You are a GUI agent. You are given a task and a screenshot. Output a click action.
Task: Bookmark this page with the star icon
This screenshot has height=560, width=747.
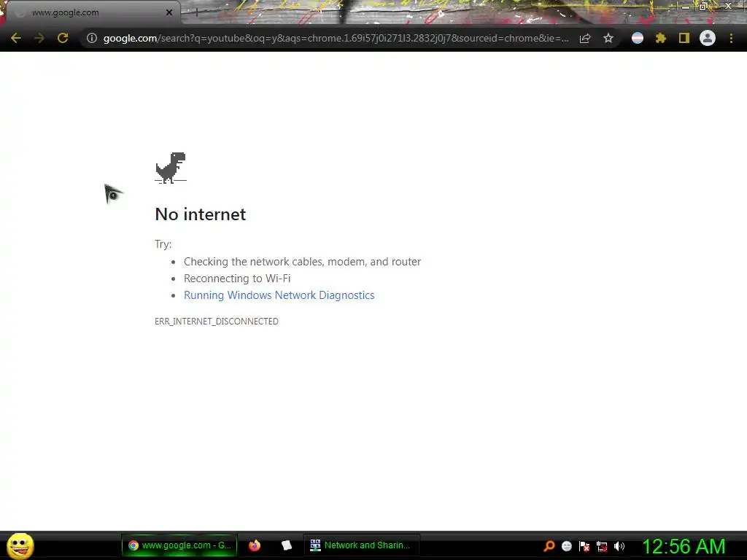[608, 38]
